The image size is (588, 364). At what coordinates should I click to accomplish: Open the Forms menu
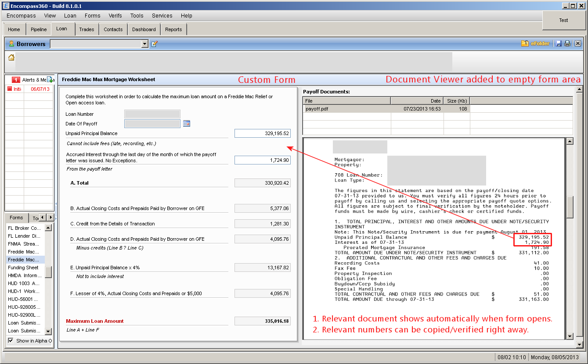click(x=93, y=16)
